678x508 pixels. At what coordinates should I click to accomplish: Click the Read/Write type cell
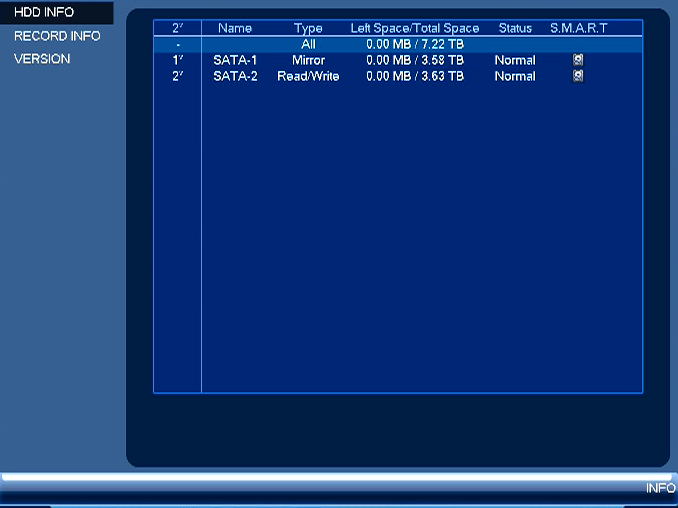308,76
